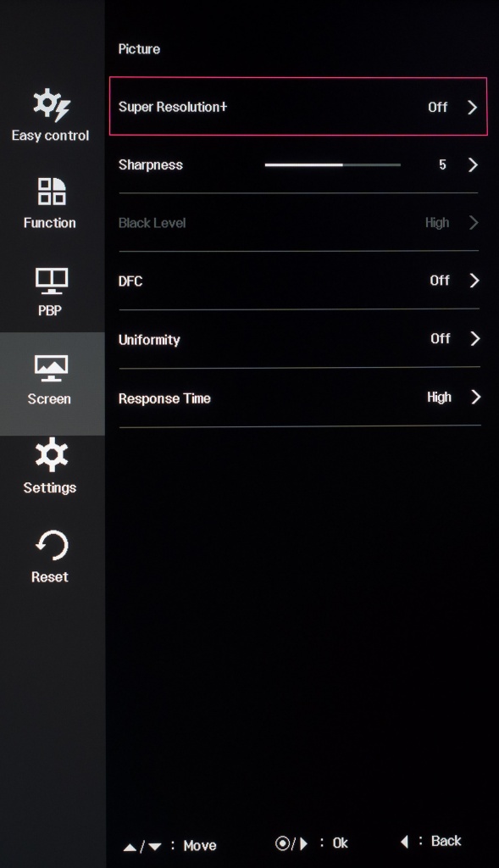499x868 pixels.
Task: Select the Screen monitor icon
Action: 52,368
